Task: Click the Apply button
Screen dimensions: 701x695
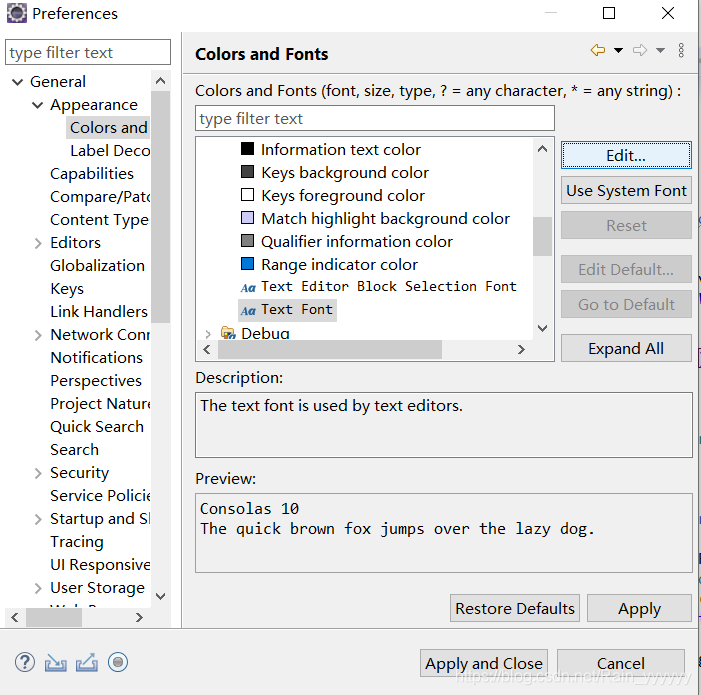Action: tap(639, 608)
